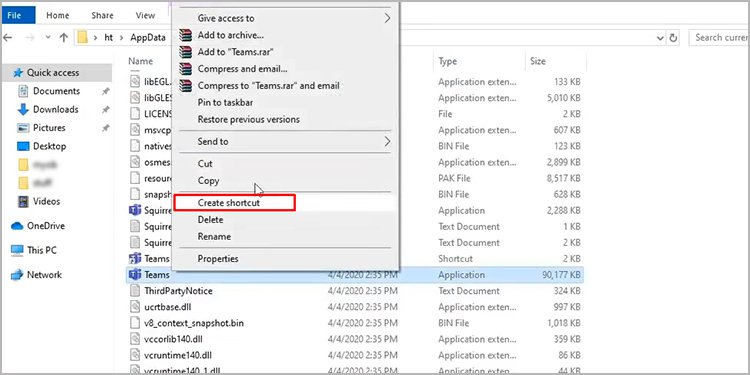Click the Network icon in navigation pane
Image resolution: width=750 pixels, height=375 pixels.
click(17, 275)
